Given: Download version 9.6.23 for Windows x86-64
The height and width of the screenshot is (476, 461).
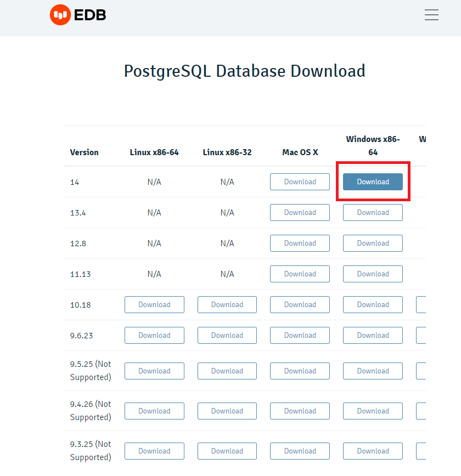Looking at the screenshot, I should pos(373,335).
